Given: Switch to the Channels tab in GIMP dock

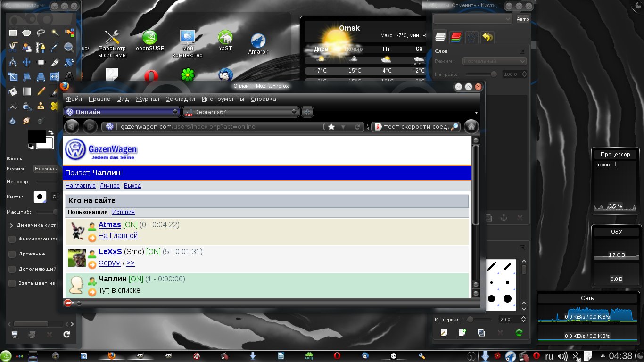Looking at the screenshot, I should (456, 37).
